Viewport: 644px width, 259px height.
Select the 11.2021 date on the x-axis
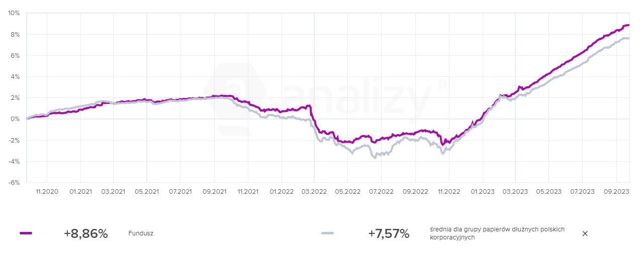coord(247,191)
